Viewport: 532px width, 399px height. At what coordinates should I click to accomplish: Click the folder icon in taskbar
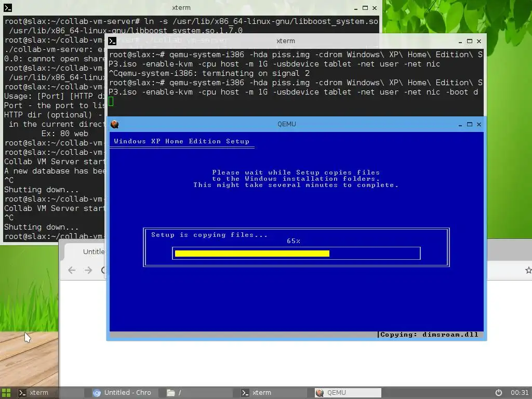pos(171,393)
